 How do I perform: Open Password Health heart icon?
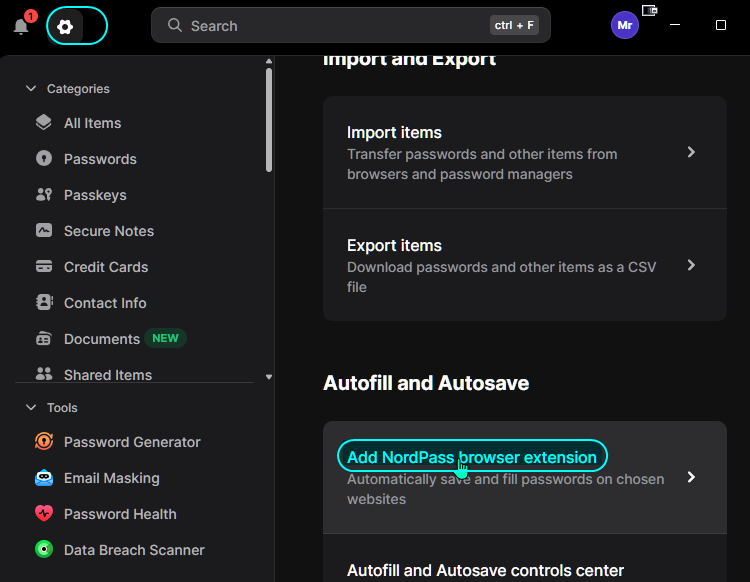tap(44, 513)
